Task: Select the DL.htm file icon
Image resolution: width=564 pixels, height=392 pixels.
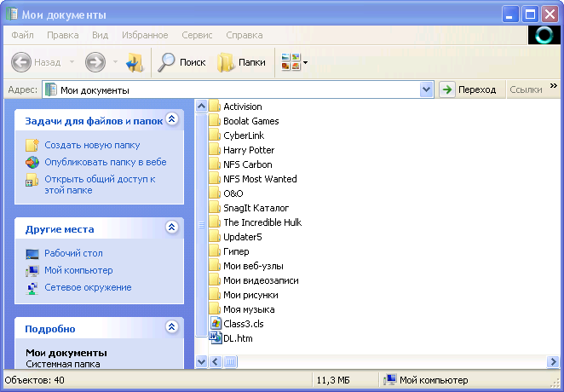Action: 216,338
